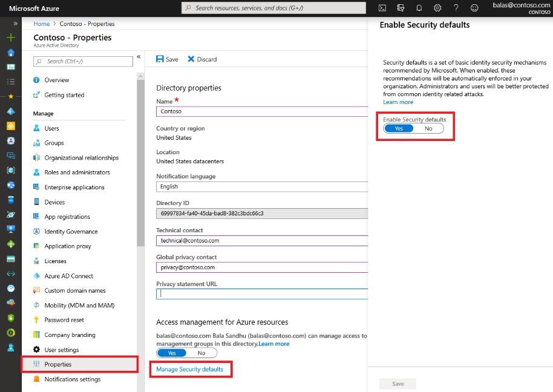This screenshot has height=392, width=553.
Task: Switch access management toggle to No
Action: (201, 353)
